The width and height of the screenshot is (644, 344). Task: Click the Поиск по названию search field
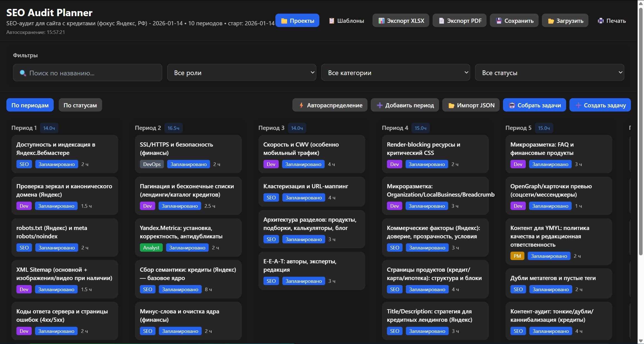tap(87, 73)
